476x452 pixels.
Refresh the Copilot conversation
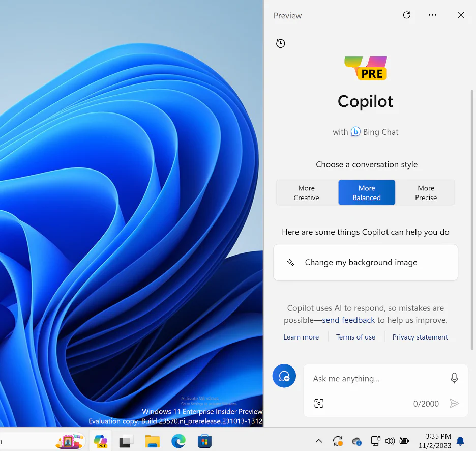[x=406, y=15]
